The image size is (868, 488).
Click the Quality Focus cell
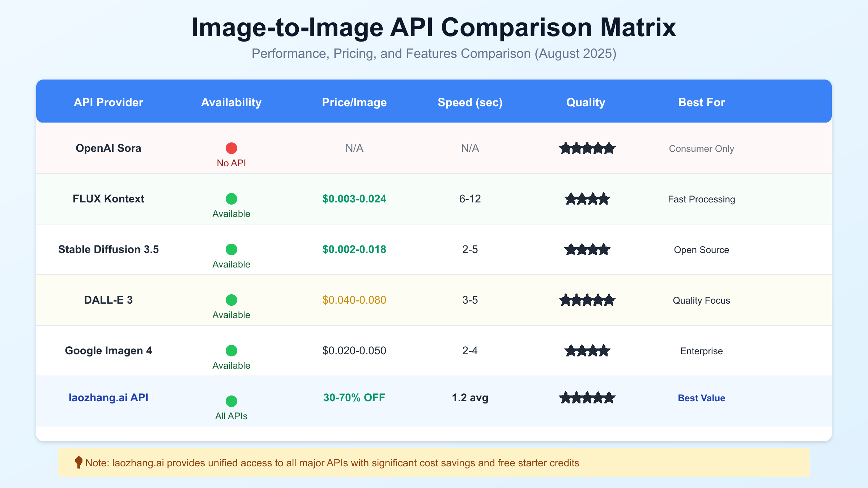coord(702,300)
